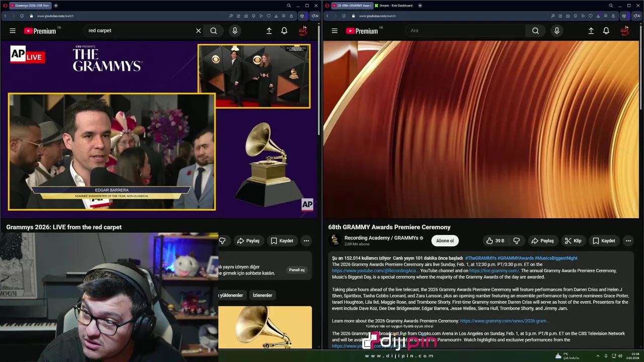The image size is (644, 362).
Task: Clear the 'red carpet' search text
Action: pos(198,31)
